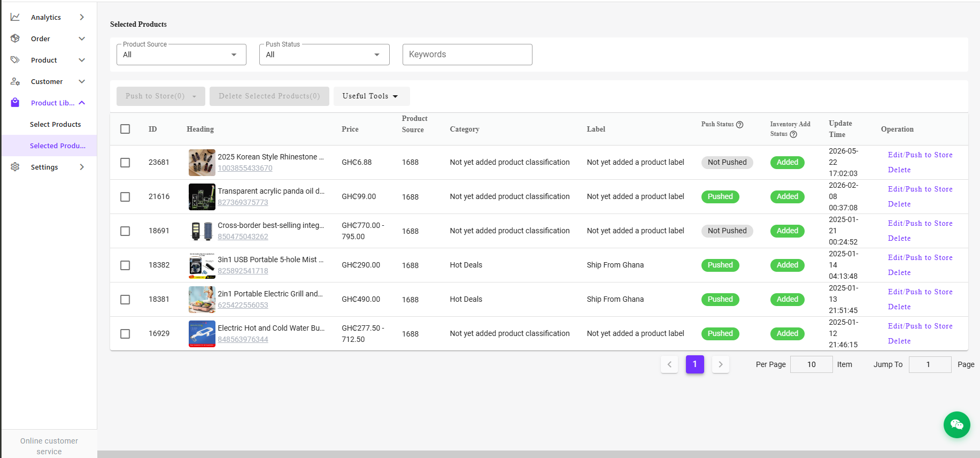980x458 pixels.
Task: Click Edit/Push to Store for ID 23681
Action: pos(920,155)
